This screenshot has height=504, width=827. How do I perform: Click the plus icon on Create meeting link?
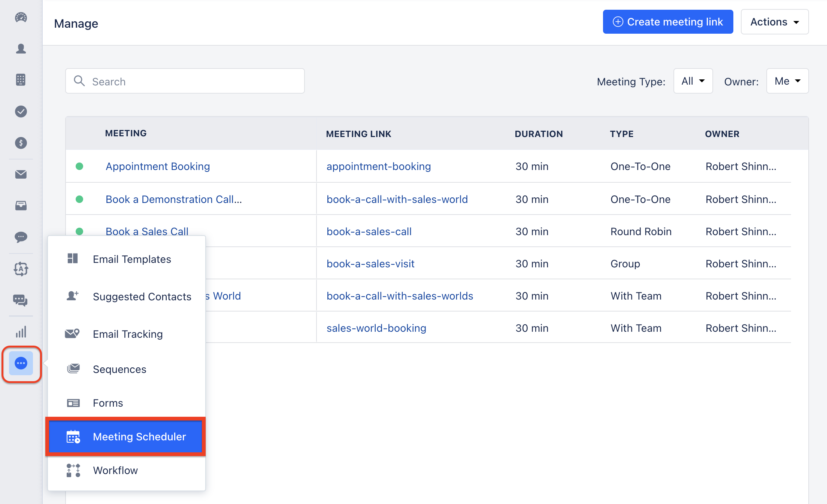click(618, 22)
